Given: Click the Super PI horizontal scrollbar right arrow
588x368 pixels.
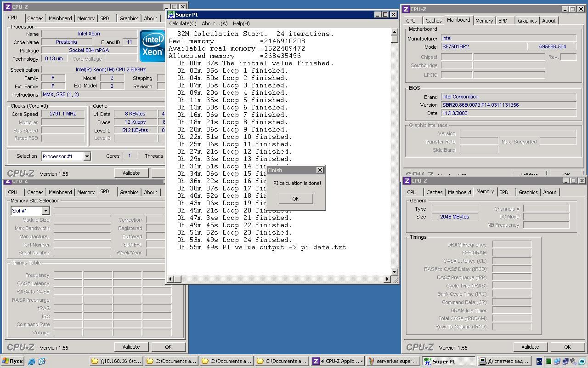Looking at the screenshot, I should 387,279.
